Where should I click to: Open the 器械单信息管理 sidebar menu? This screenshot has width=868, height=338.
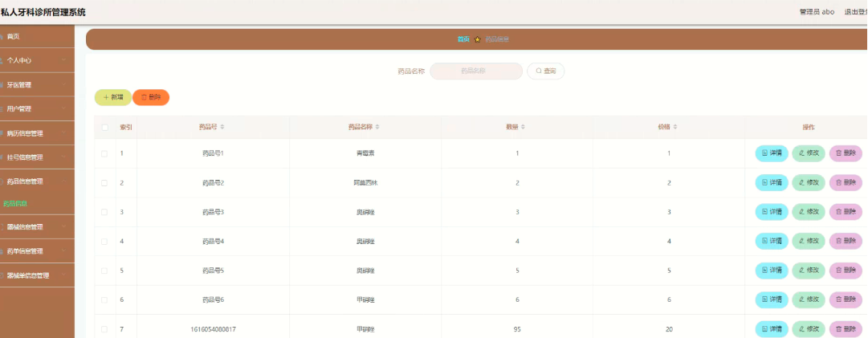click(37, 275)
